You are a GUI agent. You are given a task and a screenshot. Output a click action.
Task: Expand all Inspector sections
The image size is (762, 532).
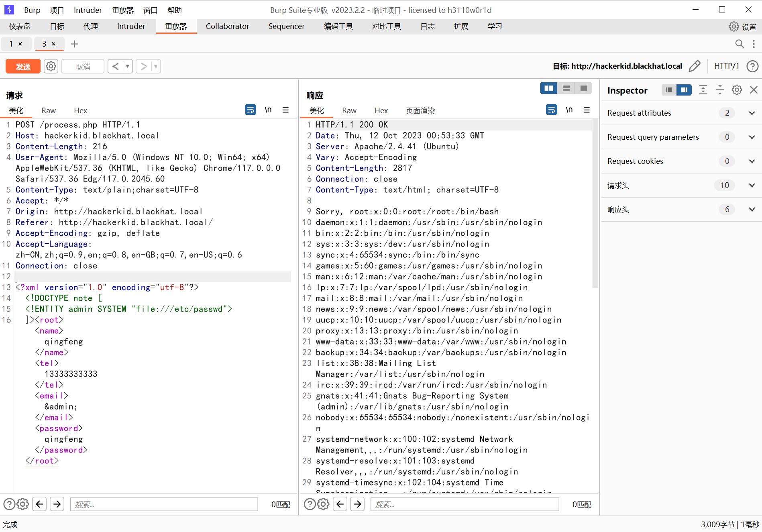pos(703,90)
